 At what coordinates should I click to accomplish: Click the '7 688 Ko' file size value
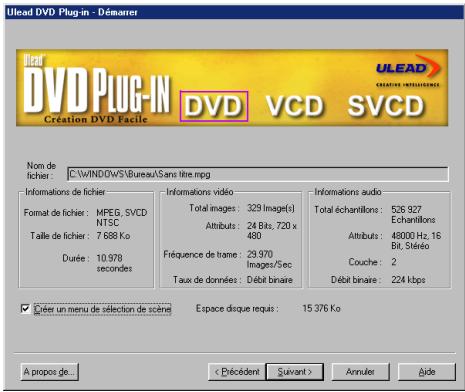click(113, 236)
